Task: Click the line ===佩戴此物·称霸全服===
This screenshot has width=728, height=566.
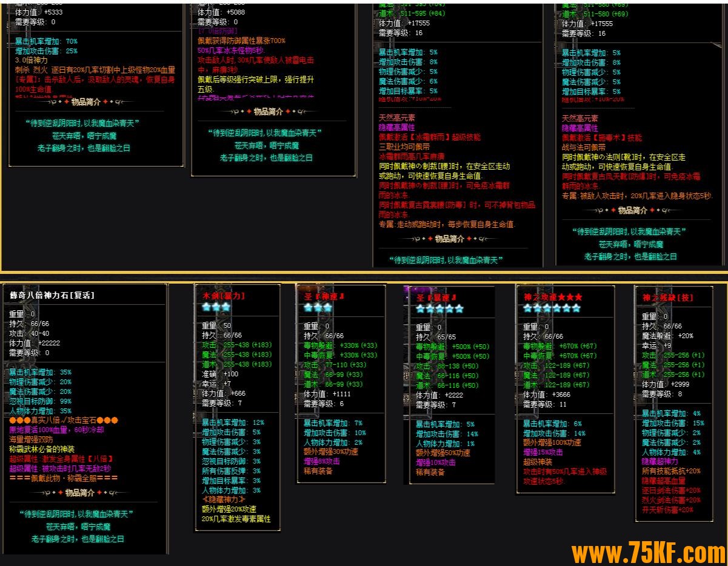Action: point(64,478)
